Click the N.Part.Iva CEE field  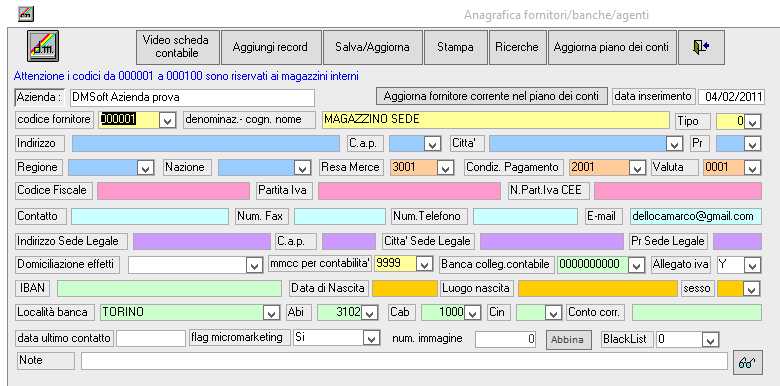pyautogui.click(x=678, y=191)
